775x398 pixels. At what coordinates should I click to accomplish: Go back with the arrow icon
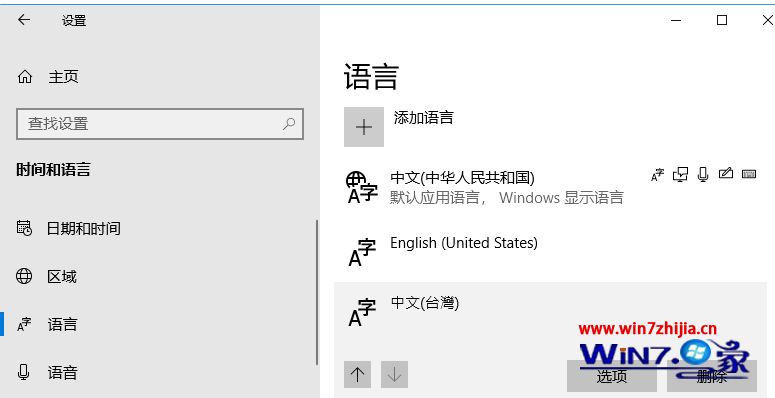(x=24, y=20)
